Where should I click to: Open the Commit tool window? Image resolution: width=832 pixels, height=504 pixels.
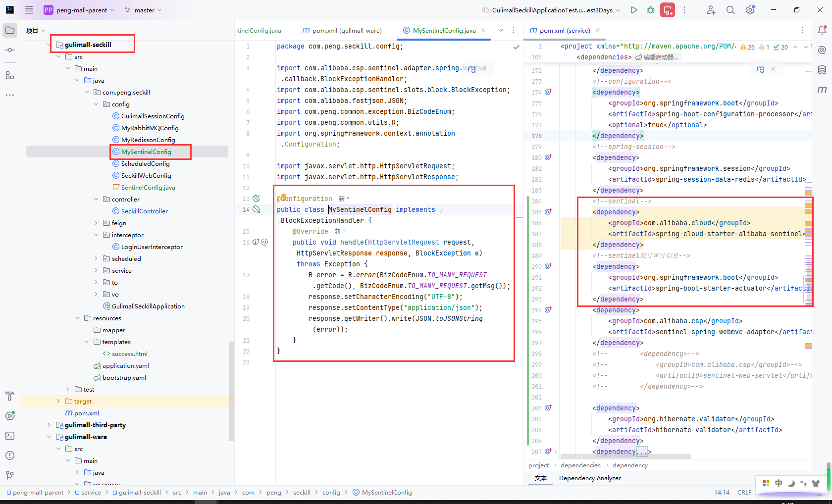tap(10, 50)
